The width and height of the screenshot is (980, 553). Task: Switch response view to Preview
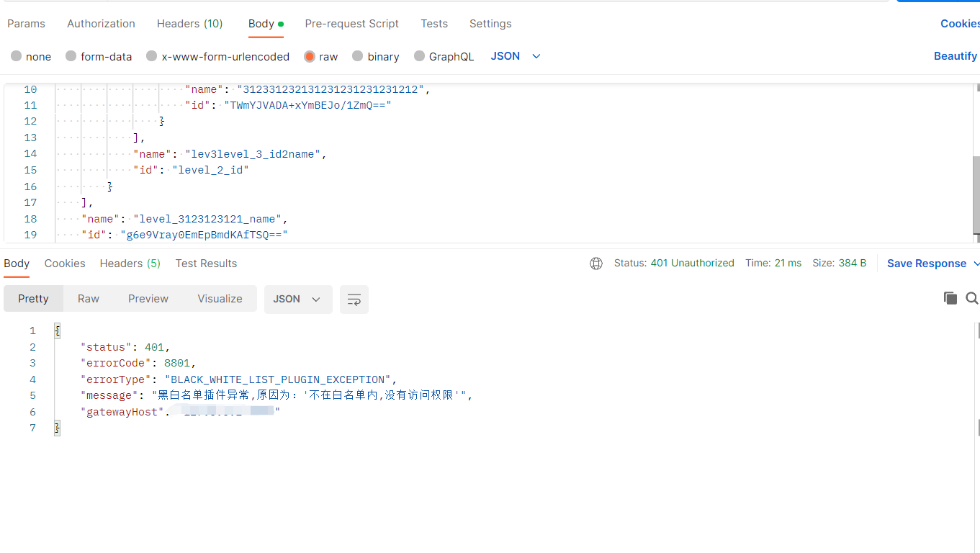click(x=148, y=299)
